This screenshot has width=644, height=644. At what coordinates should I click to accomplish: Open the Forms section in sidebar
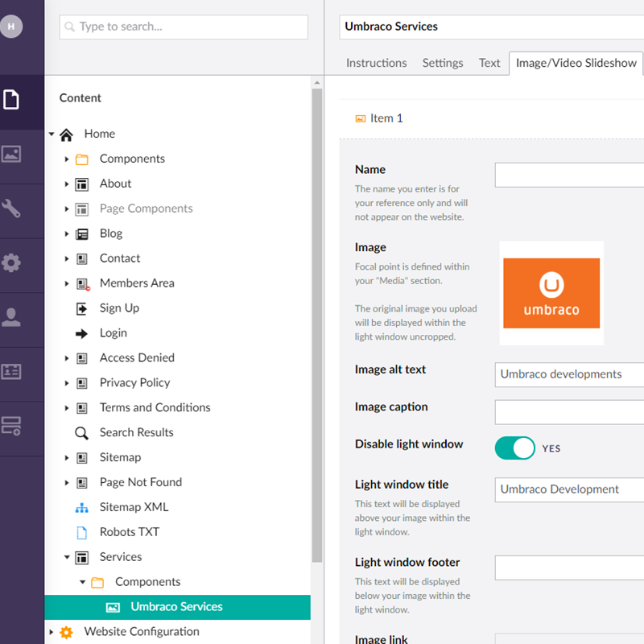(11, 426)
